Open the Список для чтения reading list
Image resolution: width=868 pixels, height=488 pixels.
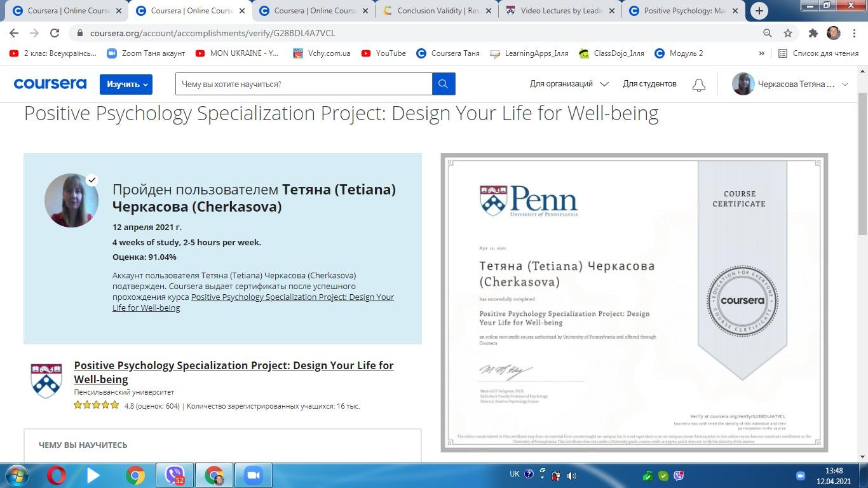coord(818,53)
